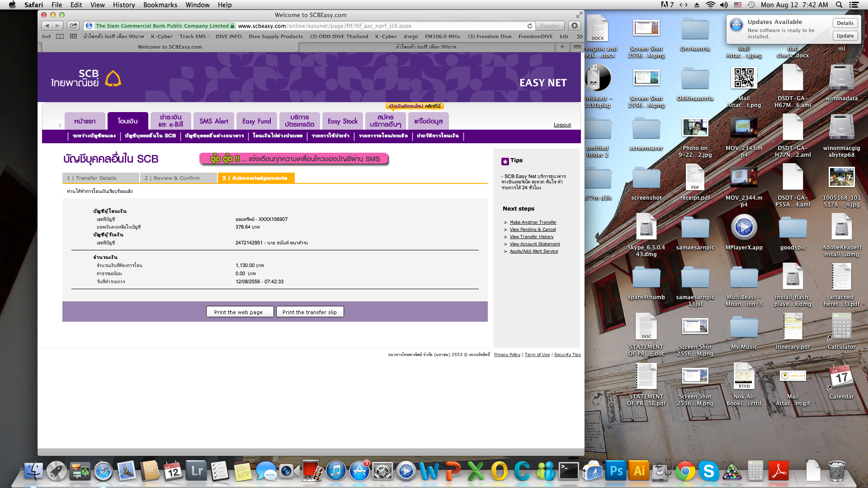
Task: Open the View Transfer History link
Action: [532, 237]
